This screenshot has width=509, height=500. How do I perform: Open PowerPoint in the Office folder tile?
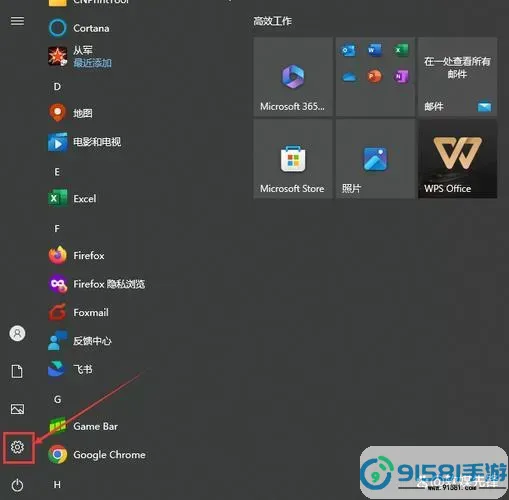click(x=375, y=77)
